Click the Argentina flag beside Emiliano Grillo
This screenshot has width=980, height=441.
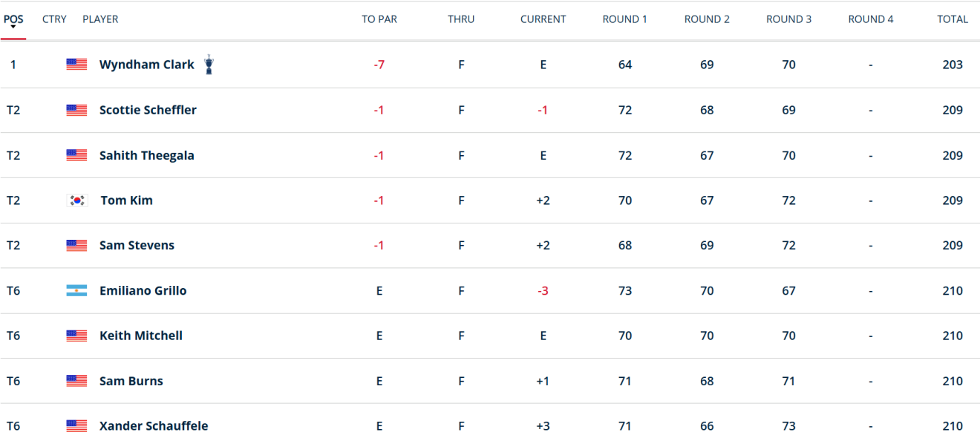[76, 291]
